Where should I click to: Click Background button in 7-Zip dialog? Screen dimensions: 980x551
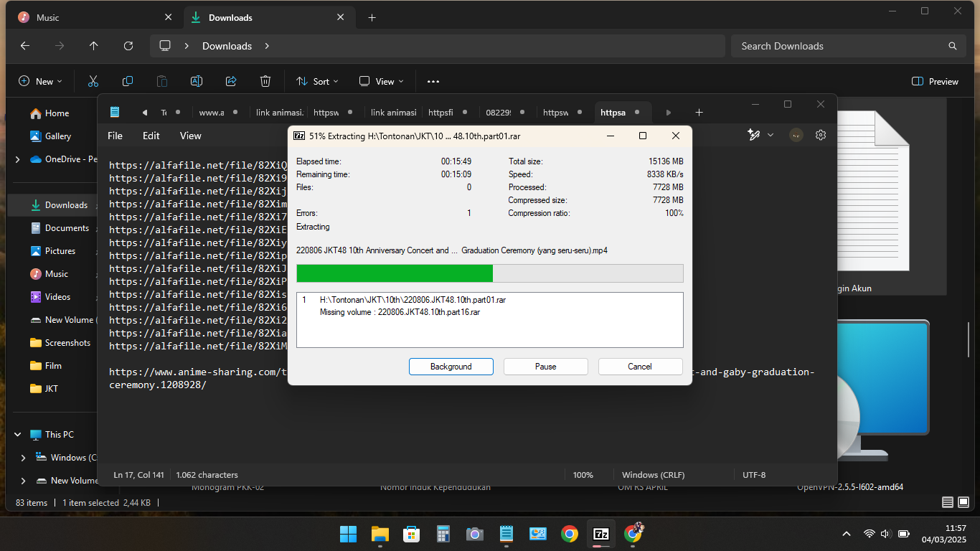(451, 367)
